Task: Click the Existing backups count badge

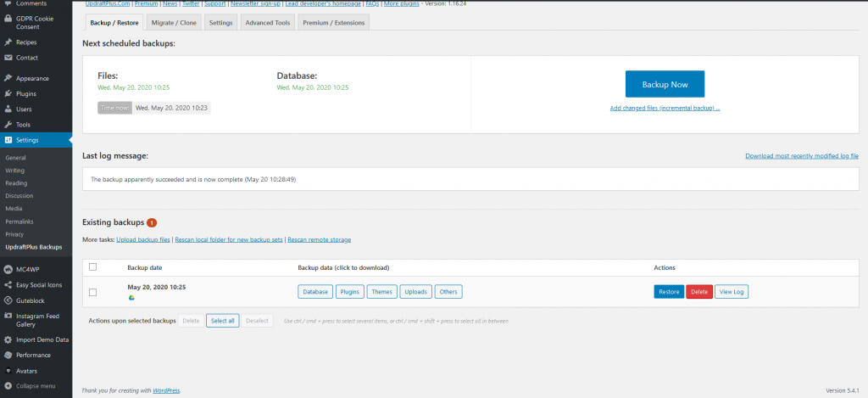Action: point(152,222)
